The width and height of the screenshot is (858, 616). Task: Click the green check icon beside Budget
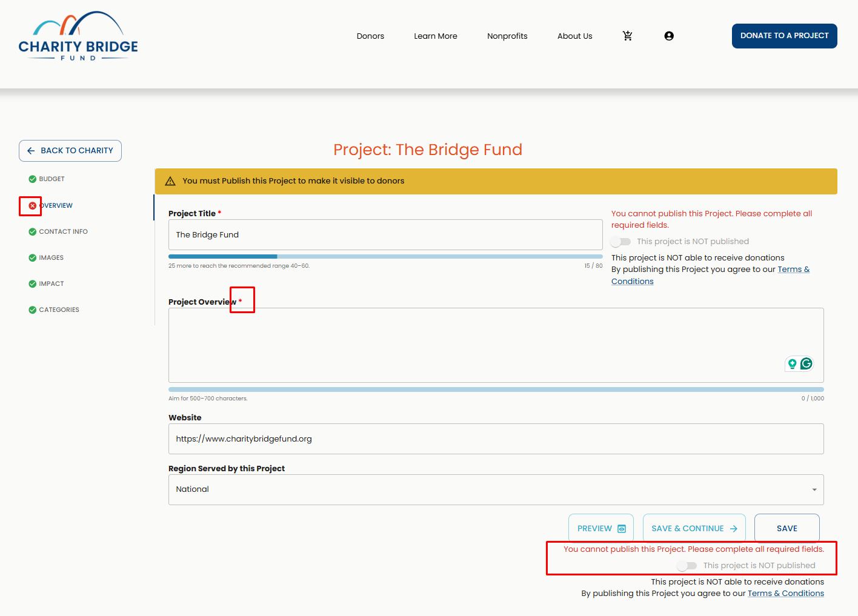33,179
